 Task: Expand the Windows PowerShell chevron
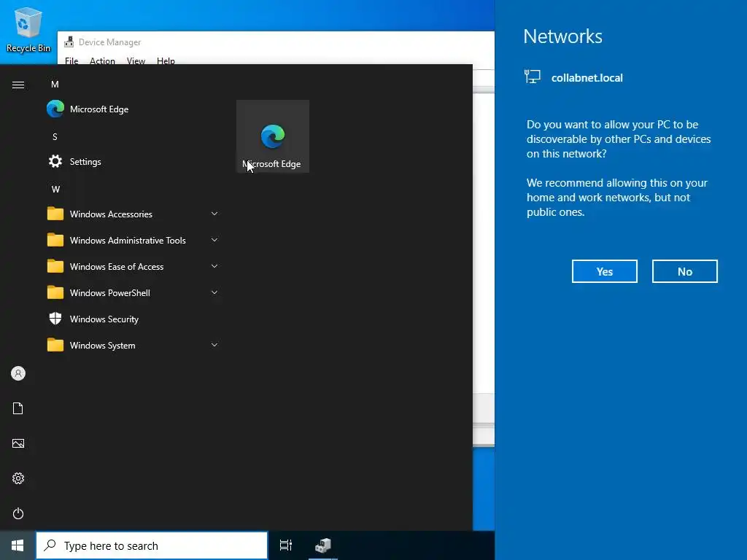[x=214, y=292]
